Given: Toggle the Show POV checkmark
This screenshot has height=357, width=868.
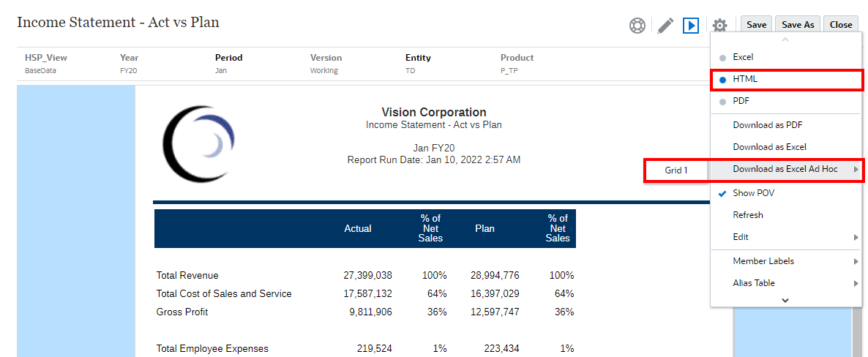Looking at the screenshot, I should (722, 193).
